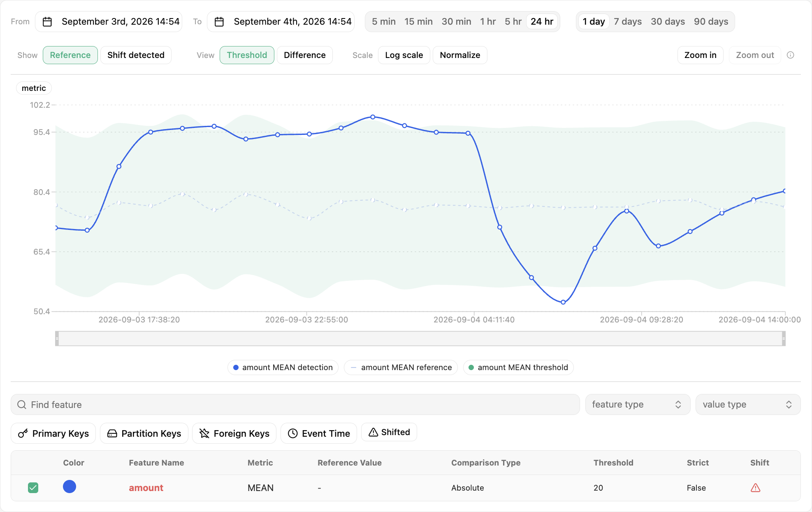
Task: Open the To date picker field
Action: click(x=281, y=22)
